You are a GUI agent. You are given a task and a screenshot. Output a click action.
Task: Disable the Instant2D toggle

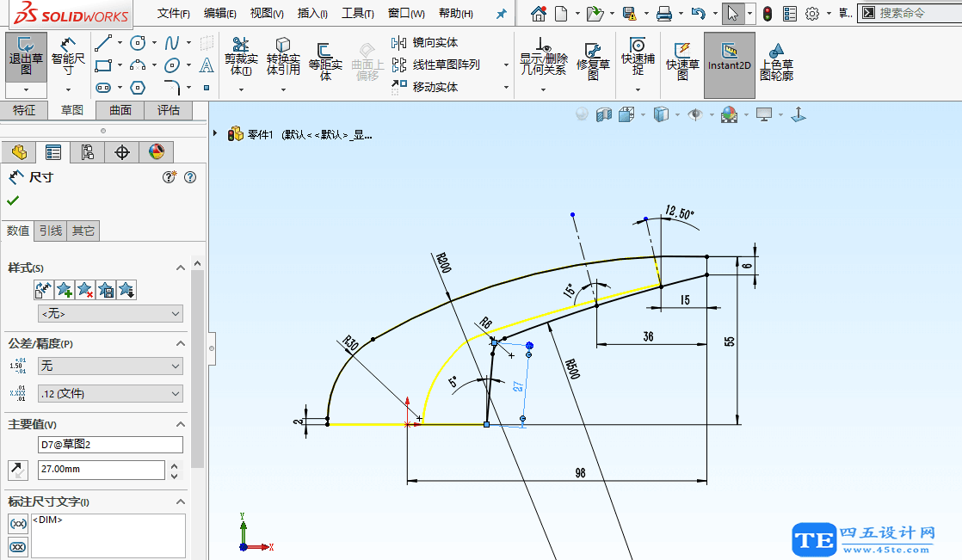click(x=729, y=63)
